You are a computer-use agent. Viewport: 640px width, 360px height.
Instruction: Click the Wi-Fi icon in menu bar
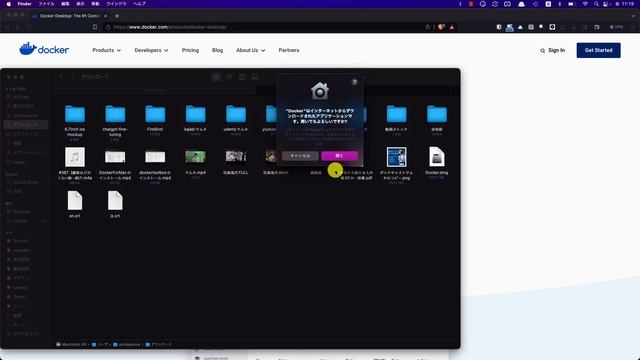pyautogui.click(x=585, y=4)
